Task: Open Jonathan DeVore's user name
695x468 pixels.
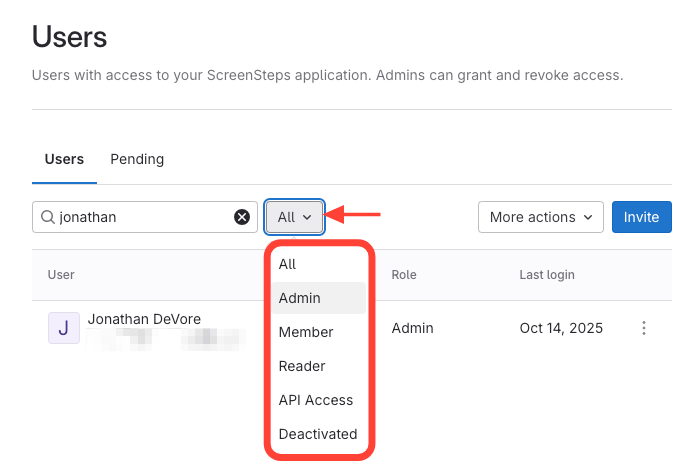Action: pyautogui.click(x=144, y=319)
